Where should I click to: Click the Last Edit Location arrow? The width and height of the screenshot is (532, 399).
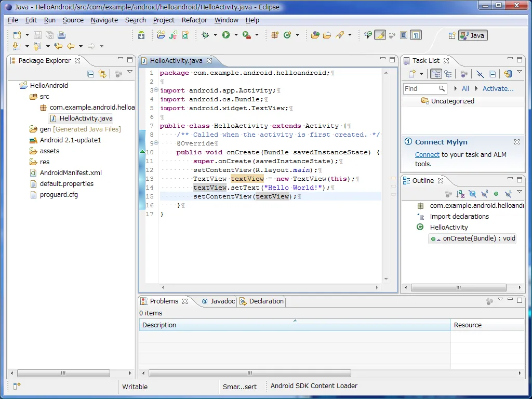[x=58, y=46]
